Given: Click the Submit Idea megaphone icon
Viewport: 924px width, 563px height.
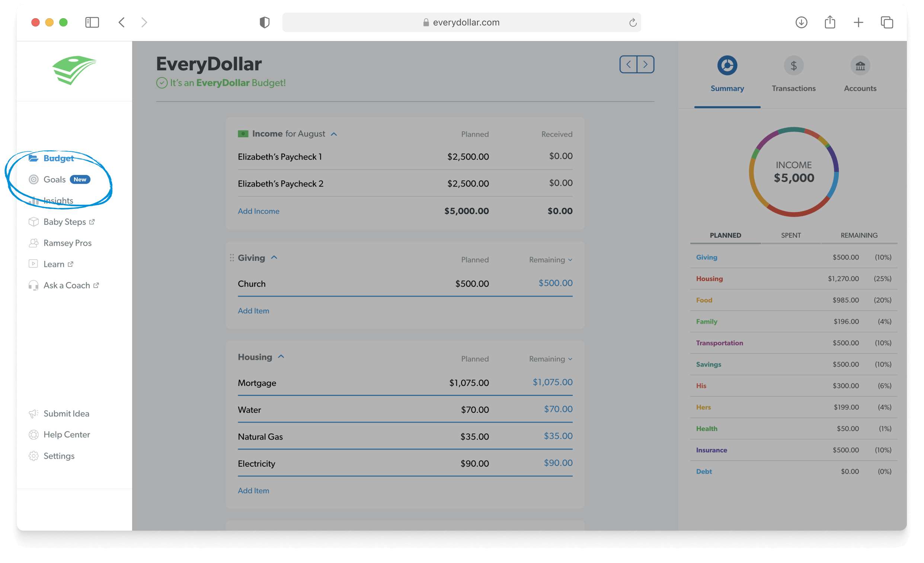Looking at the screenshot, I should pyautogui.click(x=34, y=414).
